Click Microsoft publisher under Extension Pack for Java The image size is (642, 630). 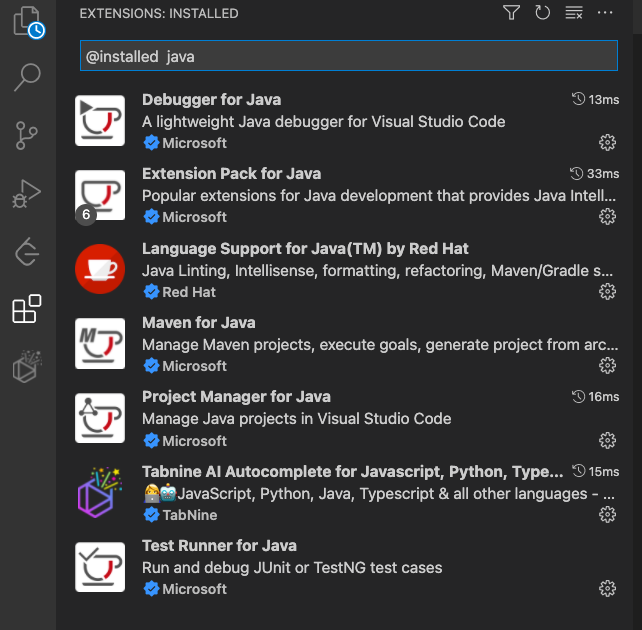pyautogui.click(x=194, y=217)
